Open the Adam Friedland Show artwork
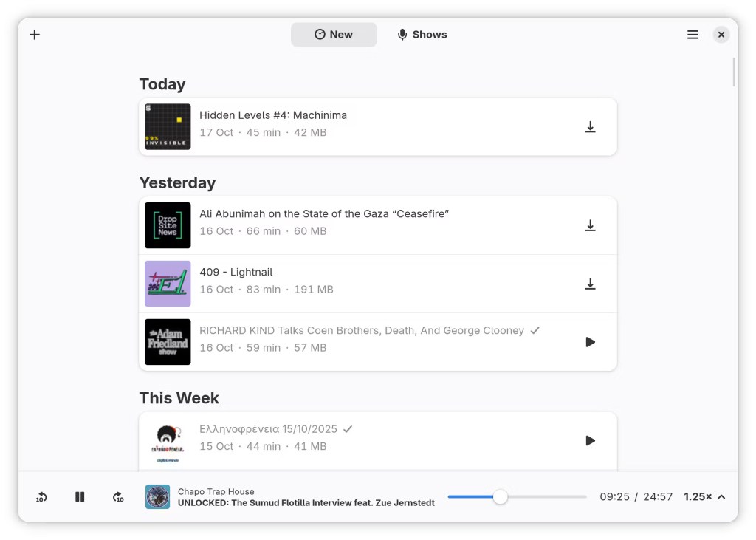The width and height of the screenshot is (756, 540). 168,342
